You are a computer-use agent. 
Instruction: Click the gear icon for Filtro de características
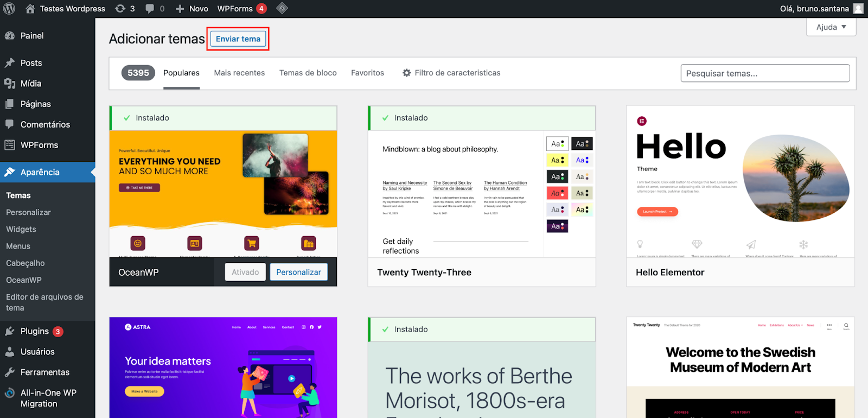point(406,73)
